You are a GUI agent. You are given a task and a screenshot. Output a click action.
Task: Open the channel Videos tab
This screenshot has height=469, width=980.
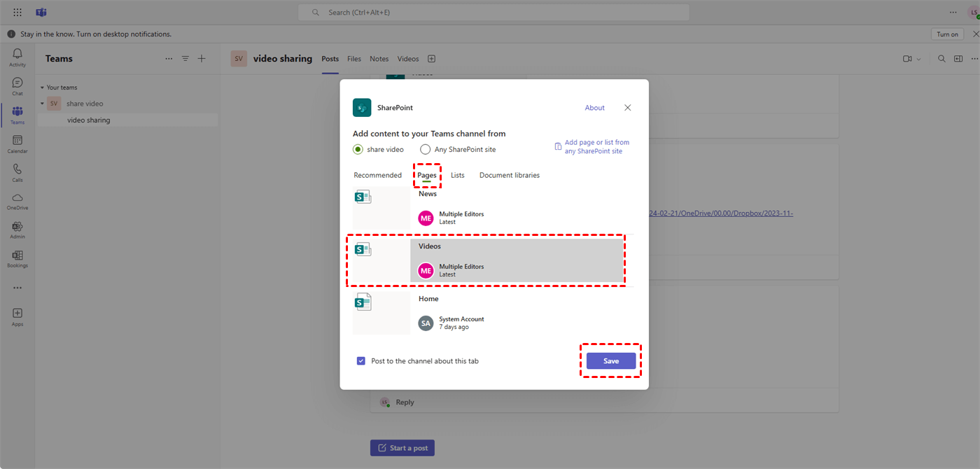[408, 59]
